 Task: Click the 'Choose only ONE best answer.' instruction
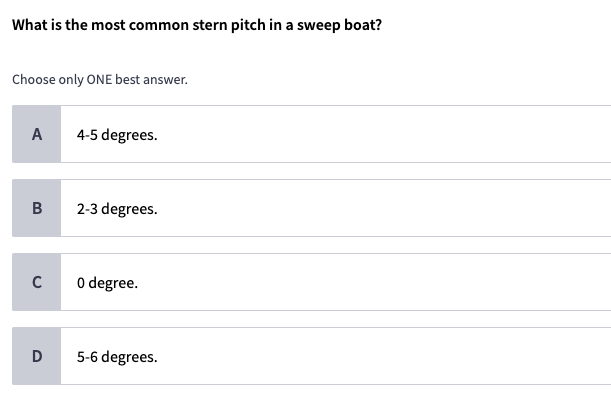[100, 79]
